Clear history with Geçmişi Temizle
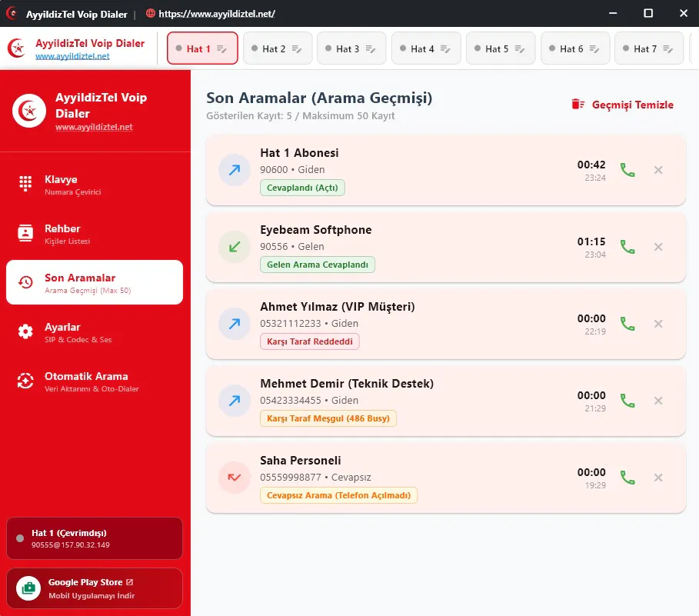The height and width of the screenshot is (616, 699). pos(622,105)
